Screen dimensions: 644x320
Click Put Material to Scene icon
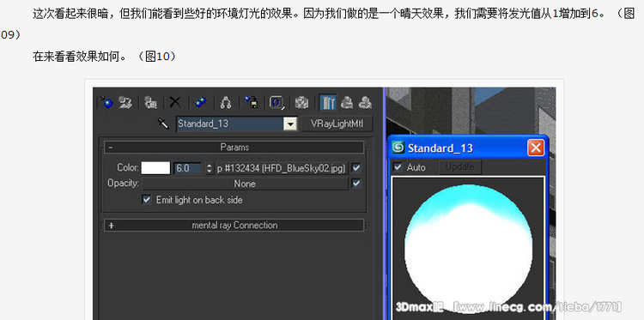point(125,102)
